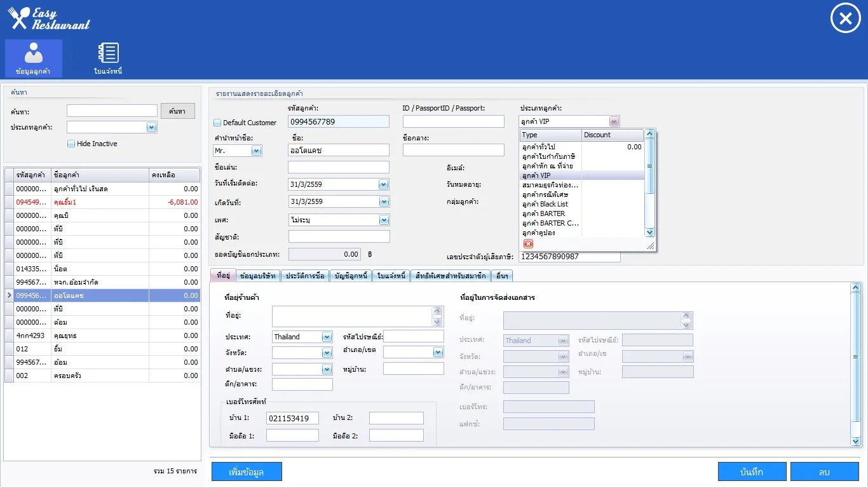
Task: Click the resize grip of the customer type popup
Action: click(650, 245)
